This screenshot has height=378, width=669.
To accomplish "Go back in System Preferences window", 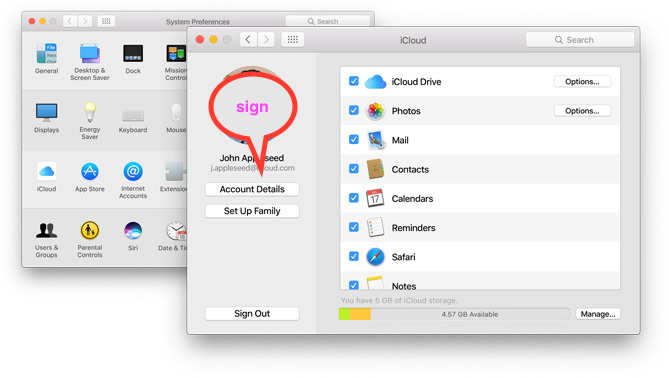I will click(x=70, y=21).
